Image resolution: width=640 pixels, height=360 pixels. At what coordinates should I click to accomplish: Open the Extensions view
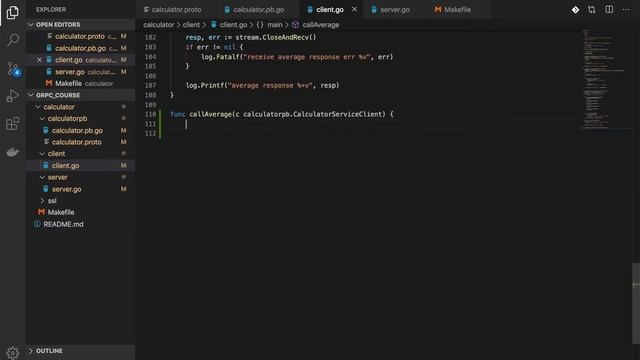13,123
